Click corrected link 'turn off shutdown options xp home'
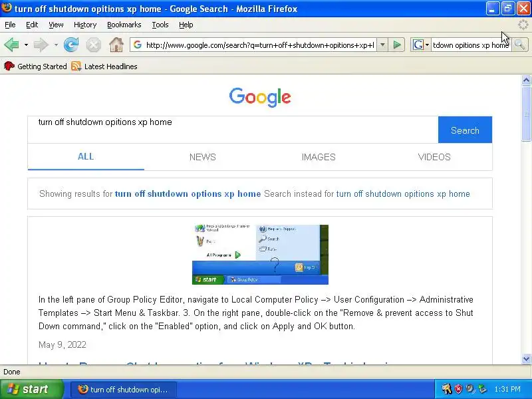Image resolution: width=532 pixels, height=399 pixels. click(x=188, y=194)
